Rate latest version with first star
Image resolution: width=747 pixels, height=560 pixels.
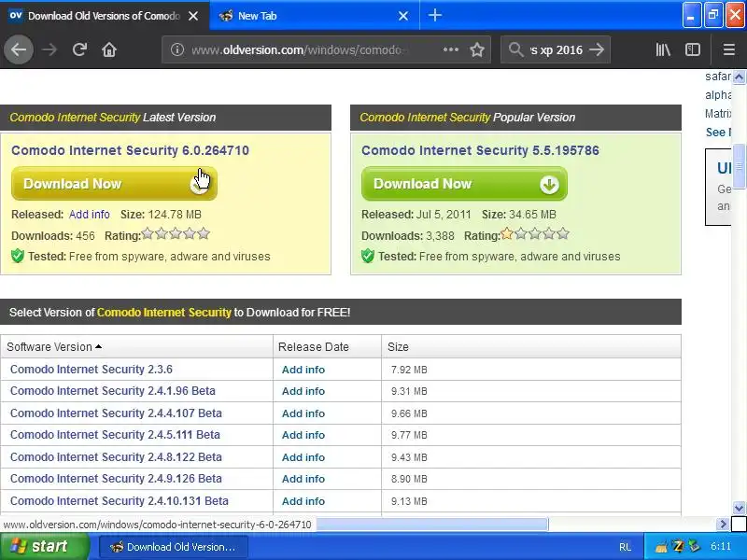148,234
